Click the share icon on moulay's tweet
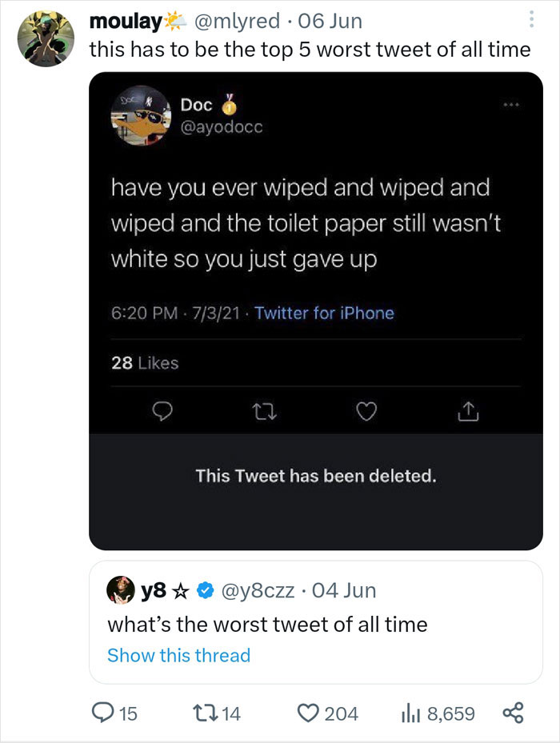This screenshot has height=743, width=560. (512, 713)
